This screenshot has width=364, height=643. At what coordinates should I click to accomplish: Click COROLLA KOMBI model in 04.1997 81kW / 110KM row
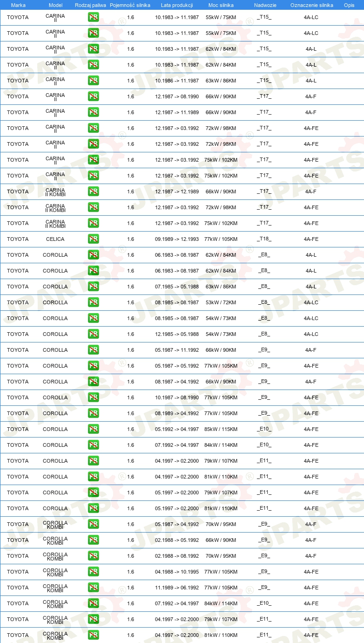(x=55, y=635)
